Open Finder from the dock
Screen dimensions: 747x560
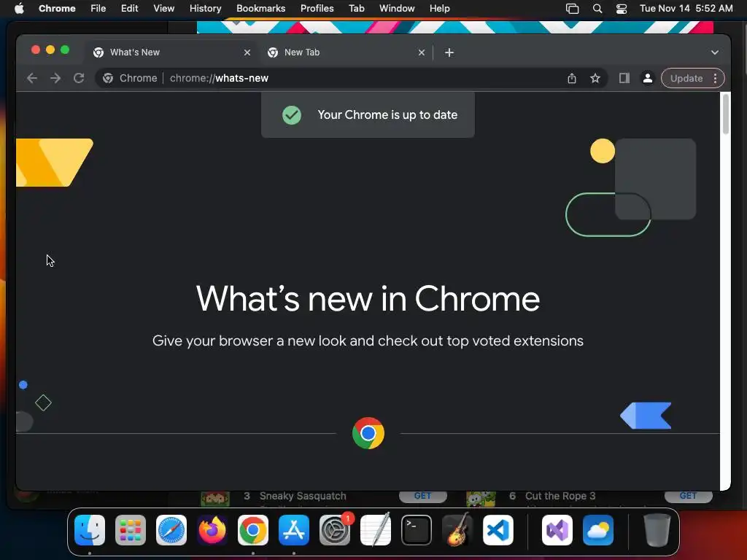coord(90,530)
